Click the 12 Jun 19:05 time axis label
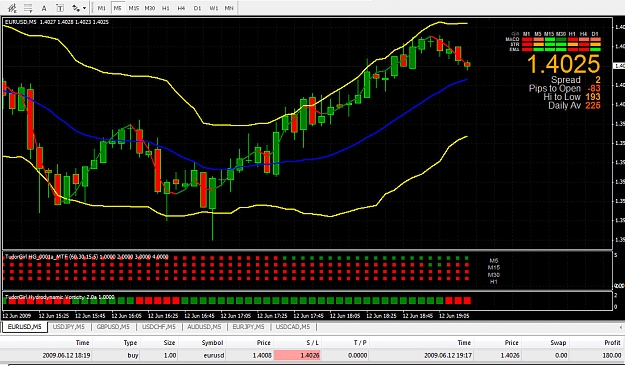Screen dimensions: 625x366 (454, 316)
